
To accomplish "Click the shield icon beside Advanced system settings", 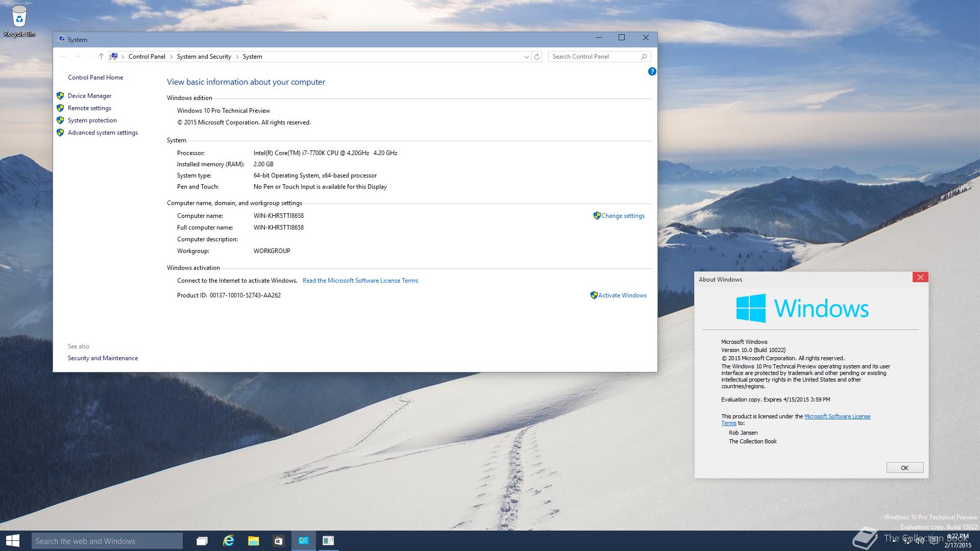I will pyautogui.click(x=60, y=132).
